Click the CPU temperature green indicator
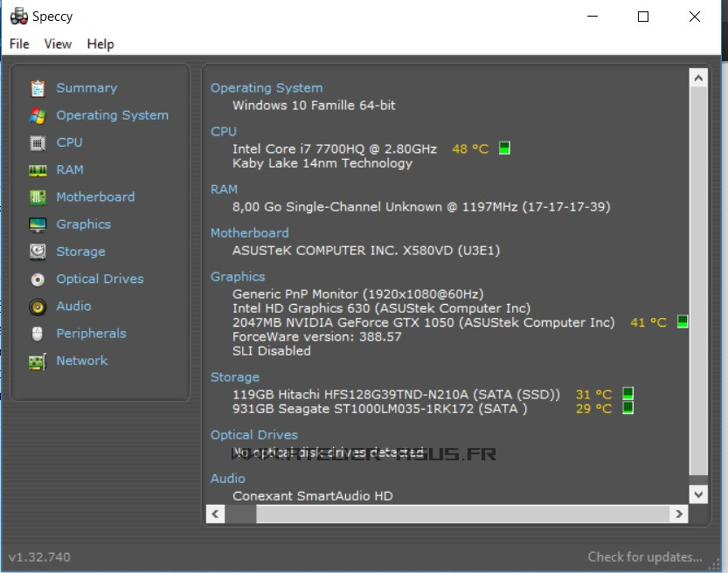This screenshot has width=728, height=573. pyautogui.click(x=504, y=148)
